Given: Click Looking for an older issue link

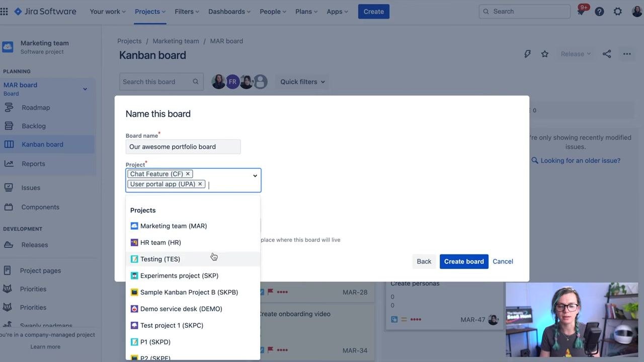Looking at the screenshot, I should (580, 160).
